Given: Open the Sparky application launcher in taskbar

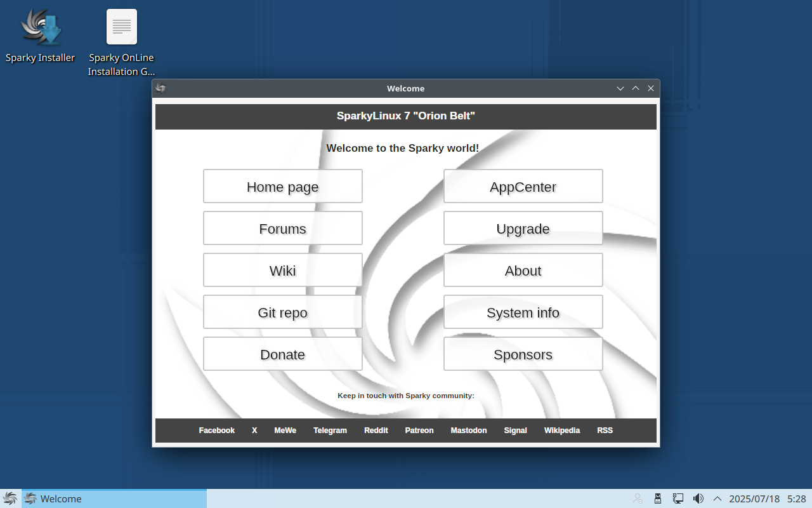Looking at the screenshot, I should tap(10, 498).
